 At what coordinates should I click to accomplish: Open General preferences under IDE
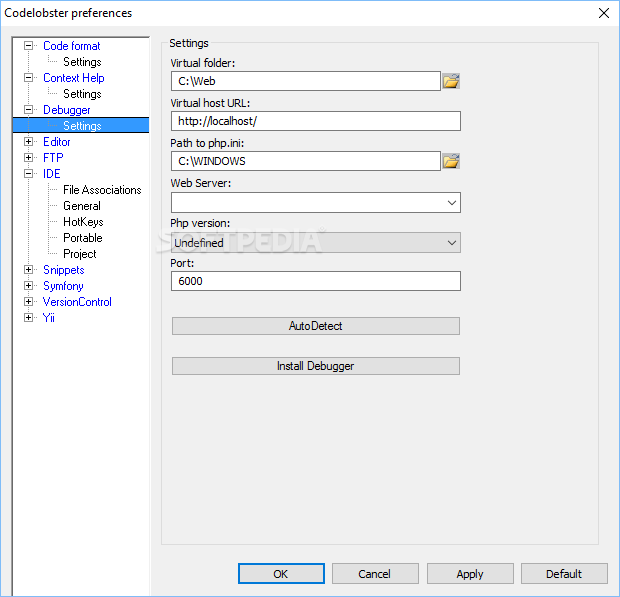(82, 206)
